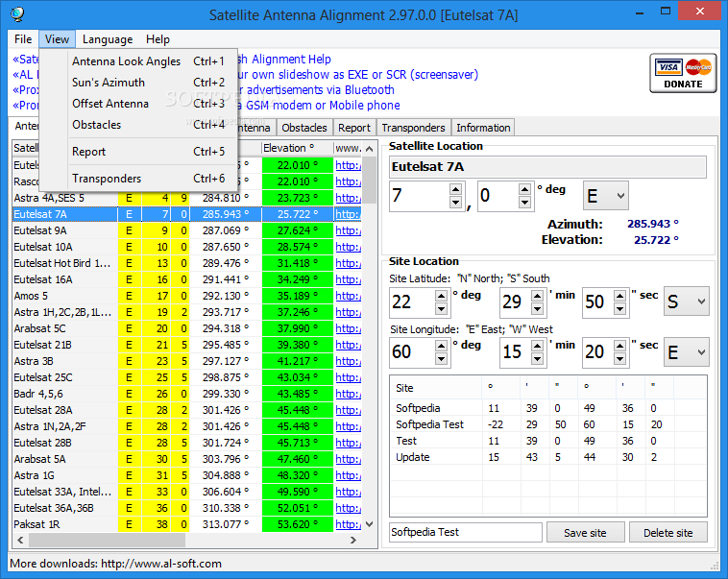Click the Visa/MasterCard Donate icon
Screen dimensions: 728x579
[x=683, y=73]
